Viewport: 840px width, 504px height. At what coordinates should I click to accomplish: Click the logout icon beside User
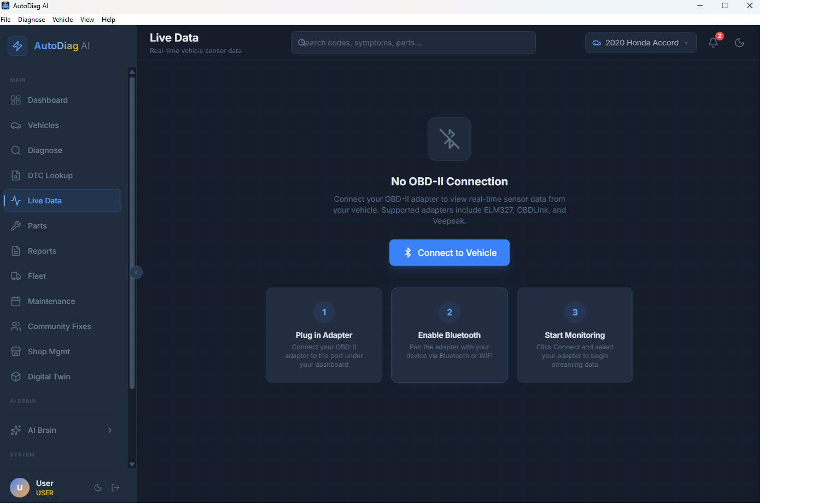point(115,488)
